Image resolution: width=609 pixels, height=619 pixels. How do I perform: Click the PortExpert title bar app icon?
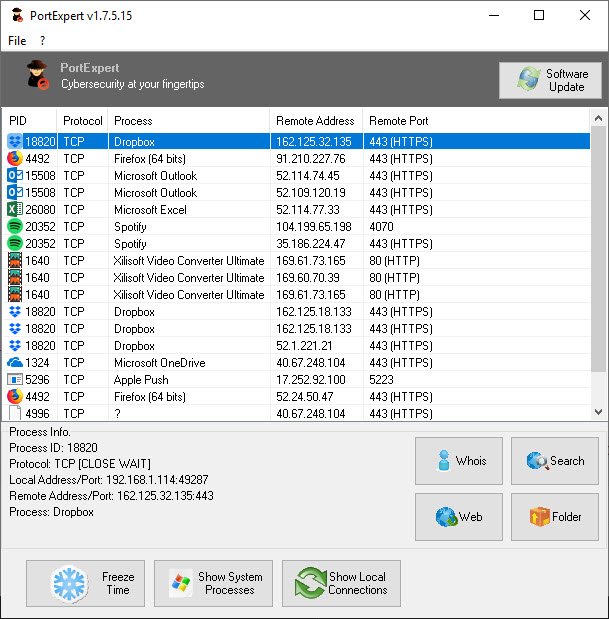tap(17, 15)
